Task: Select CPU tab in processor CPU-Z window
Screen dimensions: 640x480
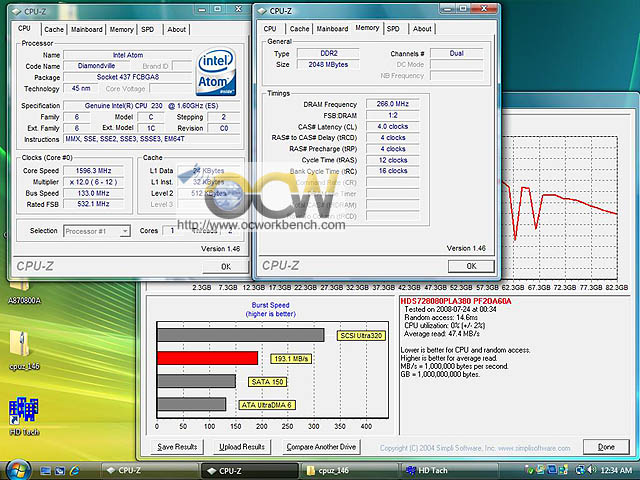Action: tap(24, 28)
